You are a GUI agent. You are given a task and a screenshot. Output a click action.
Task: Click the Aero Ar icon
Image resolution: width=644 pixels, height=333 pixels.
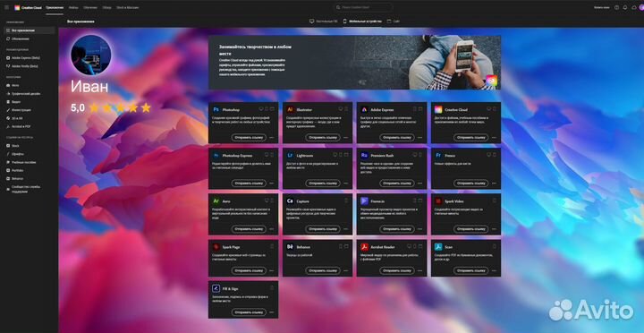[216, 201]
